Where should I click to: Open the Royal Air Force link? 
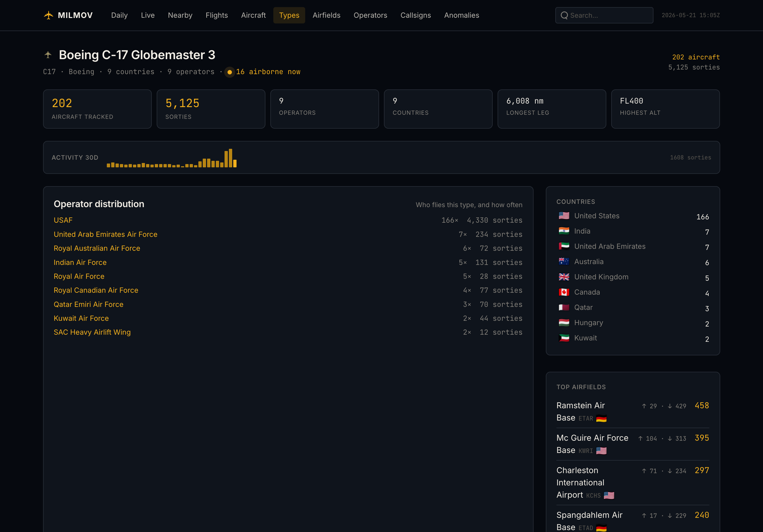(79, 276)
